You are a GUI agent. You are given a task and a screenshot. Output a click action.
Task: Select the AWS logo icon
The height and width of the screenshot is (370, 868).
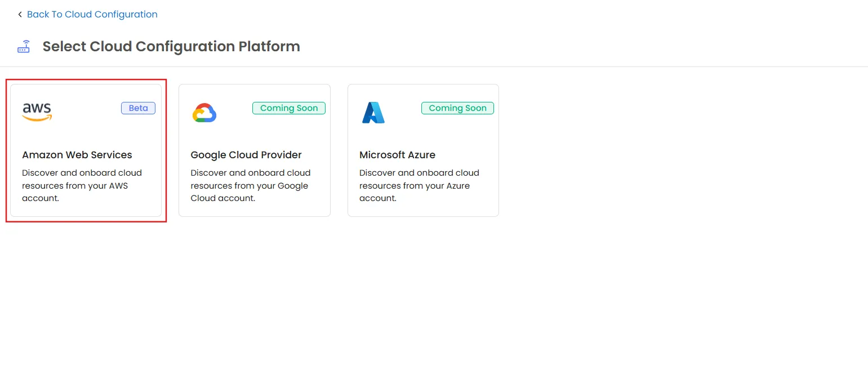click(37, 112)
